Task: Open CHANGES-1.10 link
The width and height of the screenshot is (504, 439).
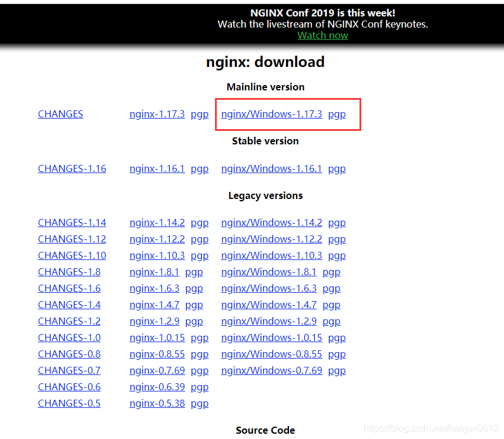Action: [72, 255]
